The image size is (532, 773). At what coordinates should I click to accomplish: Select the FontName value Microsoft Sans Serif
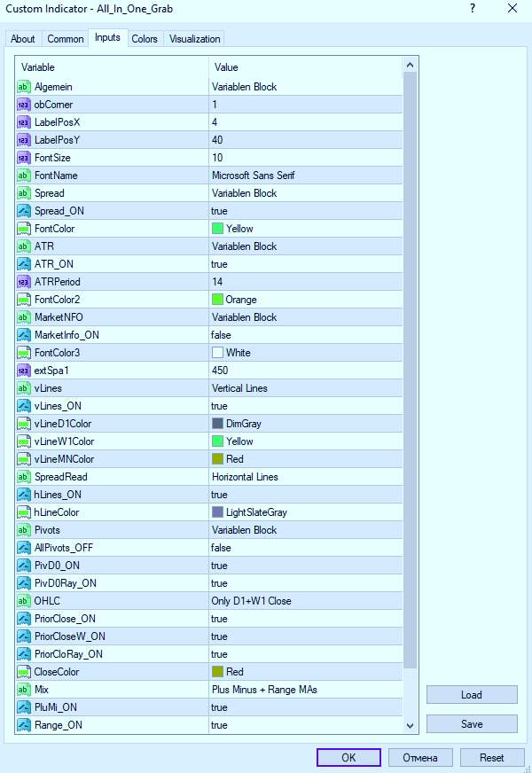tap(252, 176)
